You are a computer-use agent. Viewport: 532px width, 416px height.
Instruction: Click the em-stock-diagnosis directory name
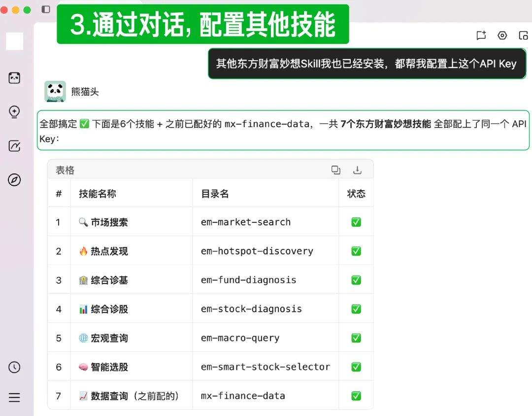pyautogui.click(x=251, y=309)
